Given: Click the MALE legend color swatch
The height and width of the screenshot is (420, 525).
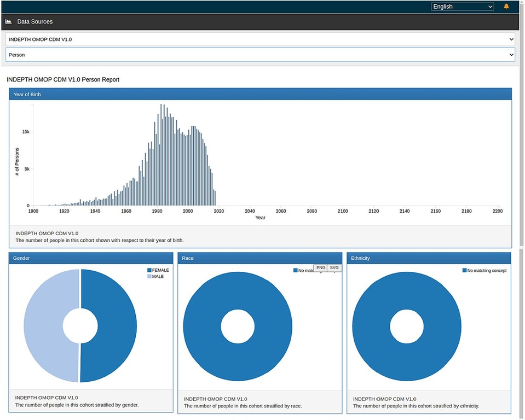Looking at the screenshot, I should coord(149,277).
